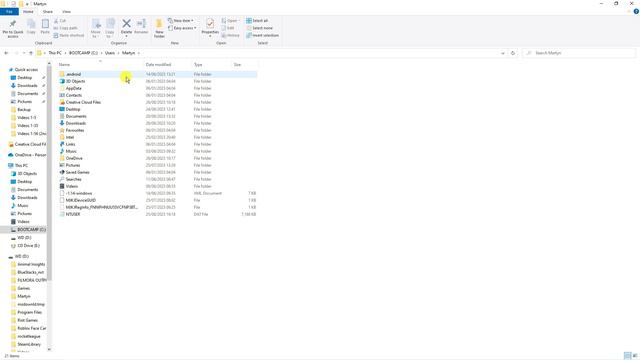Switch to large icons view in status bar
The width and height of the screenshot is (640, 360).
point(635,356)
